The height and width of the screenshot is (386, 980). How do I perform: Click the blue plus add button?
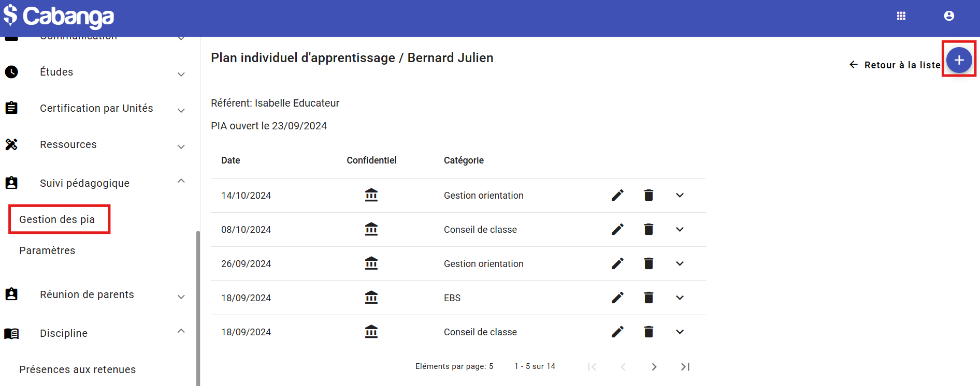(x=959, y=60)
